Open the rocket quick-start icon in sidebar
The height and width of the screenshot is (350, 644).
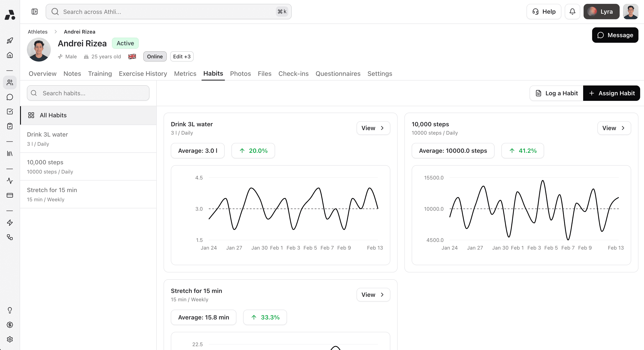(10, 40)
